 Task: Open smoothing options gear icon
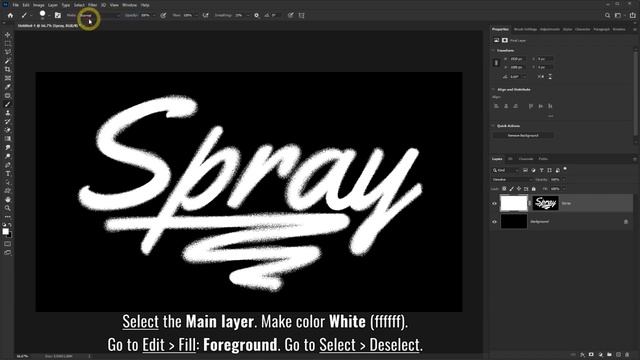point(256,15)
